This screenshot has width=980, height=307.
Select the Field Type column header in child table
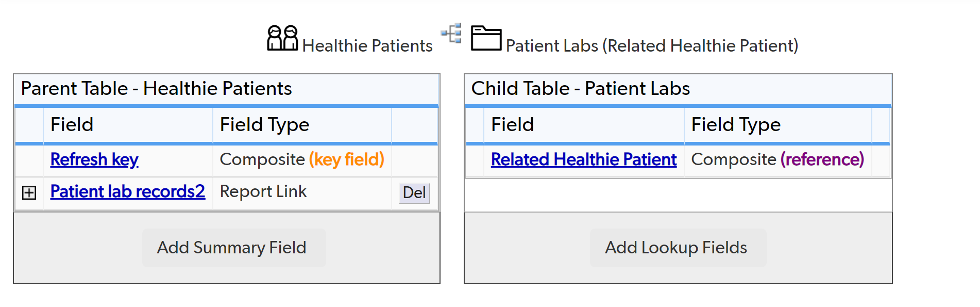[736, 124]
